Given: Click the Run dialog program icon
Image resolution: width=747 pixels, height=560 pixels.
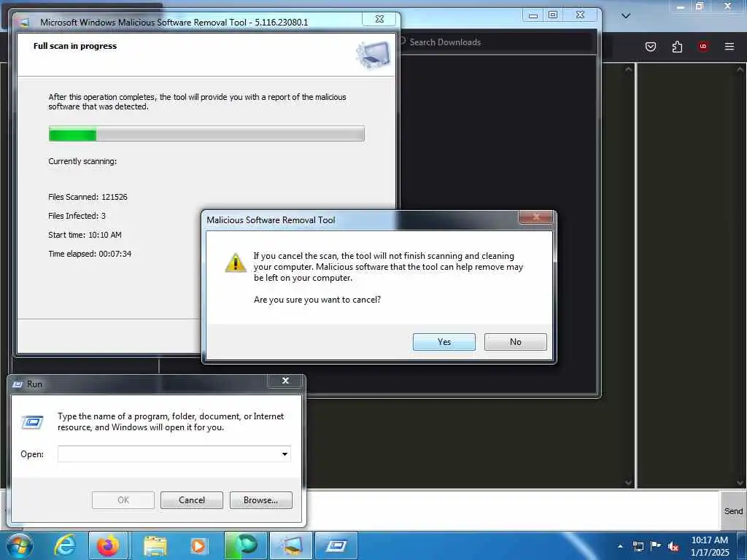Looking at the screenshot, I should click(x=32, y=422).
